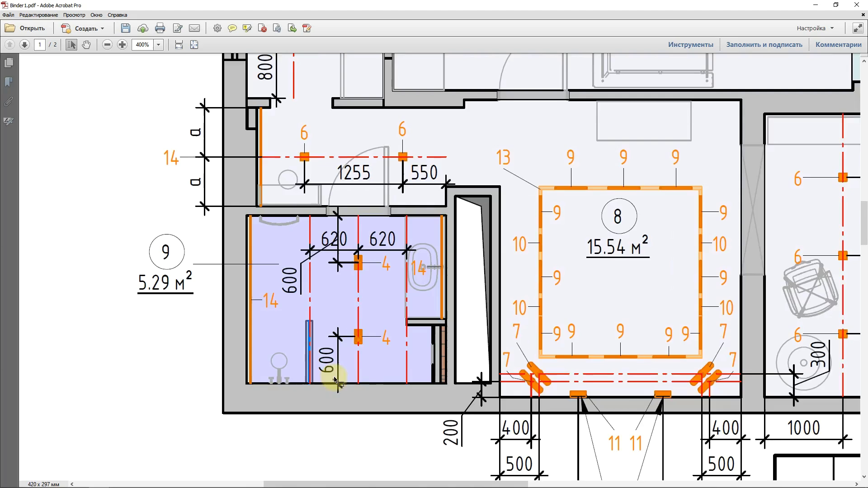Click the Save file icon
The height and width of the screenshot is (488, 868).
click(x=126, y=28)
